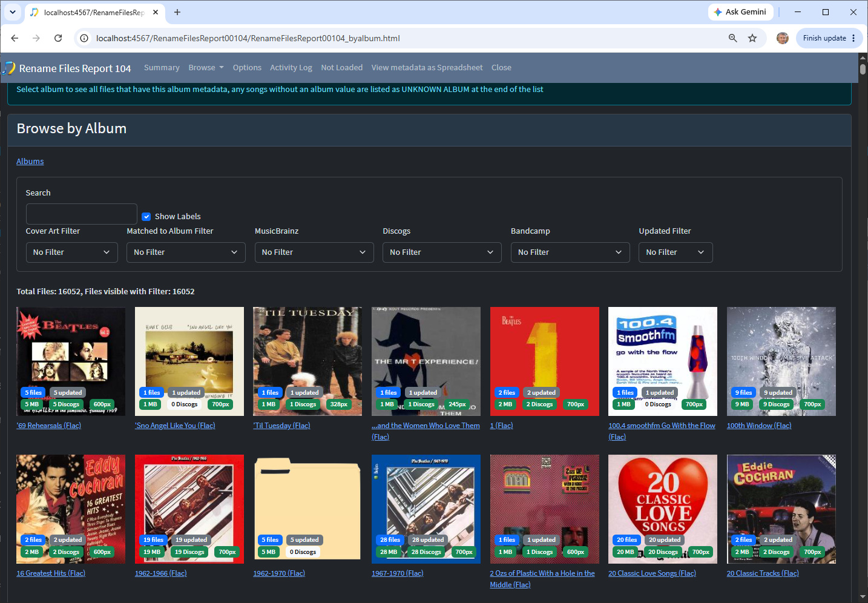Screen dimensions: 868x603
Task: Click the zoom magnifier icon in address bar
Action: tap(732, 38)
